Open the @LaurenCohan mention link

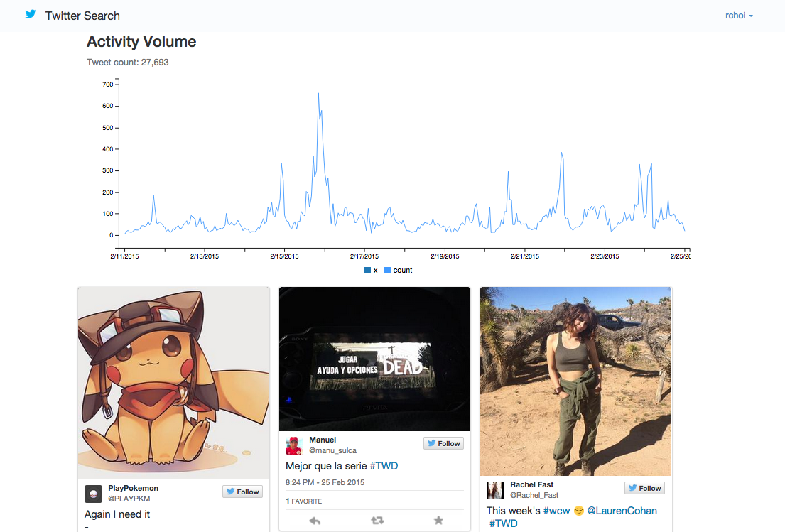point(622,511)
